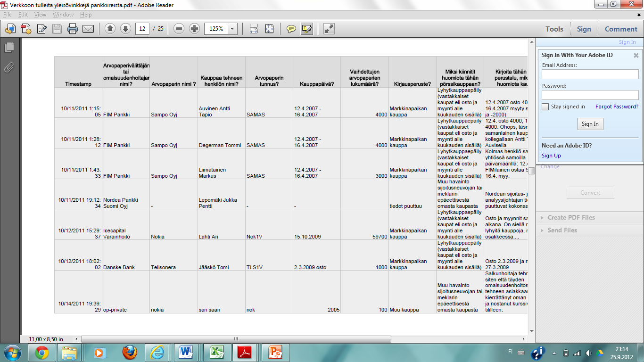
Task: Toggle the highlight text tool
Action: [306, 29]
